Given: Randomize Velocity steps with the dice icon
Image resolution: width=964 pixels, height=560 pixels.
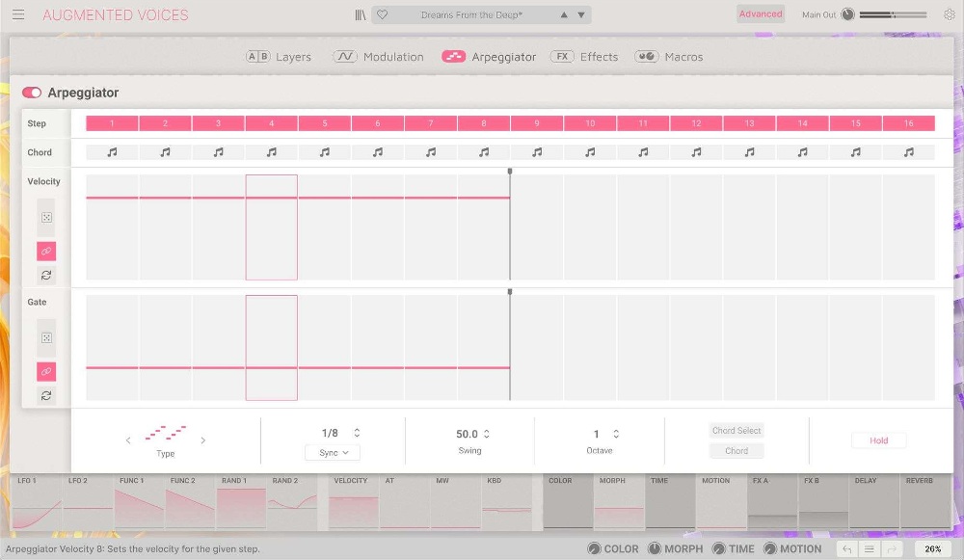Looking at the screenshot, I should (x=44, y=217).
